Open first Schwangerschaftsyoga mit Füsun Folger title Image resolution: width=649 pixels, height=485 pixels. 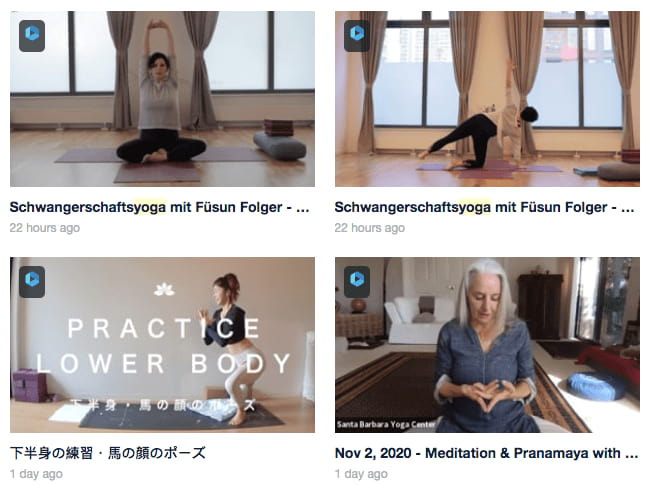pos(159,207)
